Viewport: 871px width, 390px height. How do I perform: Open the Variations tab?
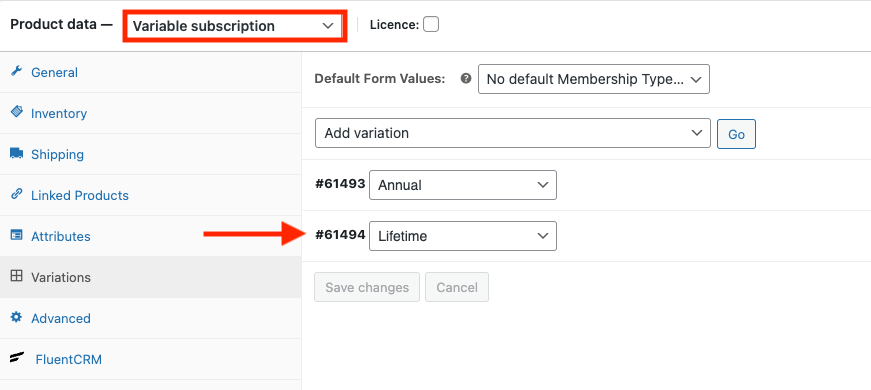pos(151,277)
